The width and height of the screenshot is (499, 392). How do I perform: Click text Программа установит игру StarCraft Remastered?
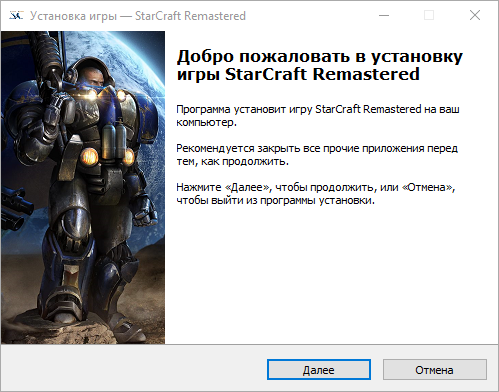tap(318, 116)
